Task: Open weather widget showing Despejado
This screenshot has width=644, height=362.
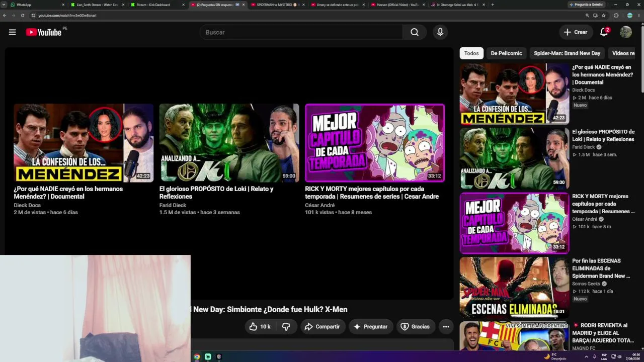Action: 555,356
